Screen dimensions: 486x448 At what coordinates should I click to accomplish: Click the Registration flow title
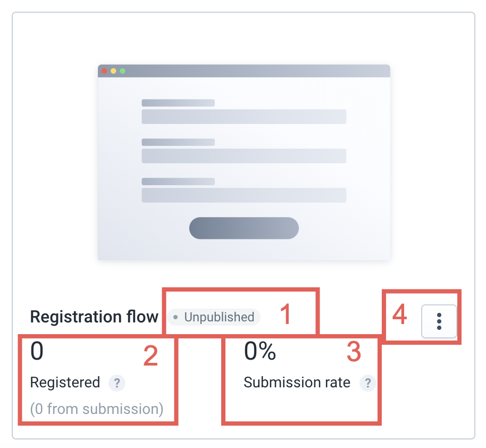pyautogui.click(x=94, y=317)
